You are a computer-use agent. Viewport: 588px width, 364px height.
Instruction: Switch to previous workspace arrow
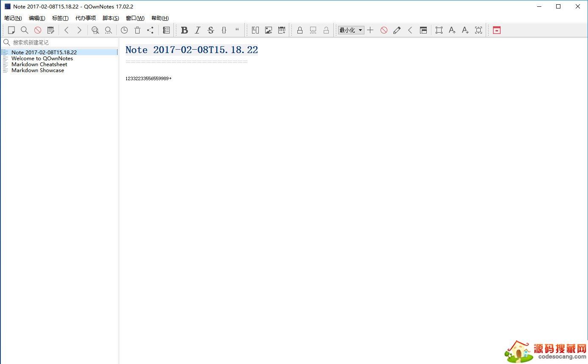click(x=410, y=30)
